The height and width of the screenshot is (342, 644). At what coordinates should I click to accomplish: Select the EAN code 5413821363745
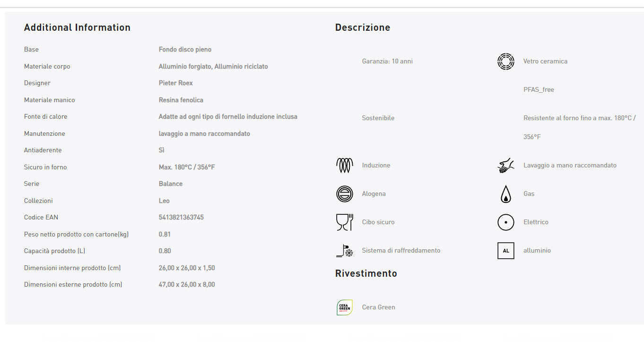pos(181,218)
